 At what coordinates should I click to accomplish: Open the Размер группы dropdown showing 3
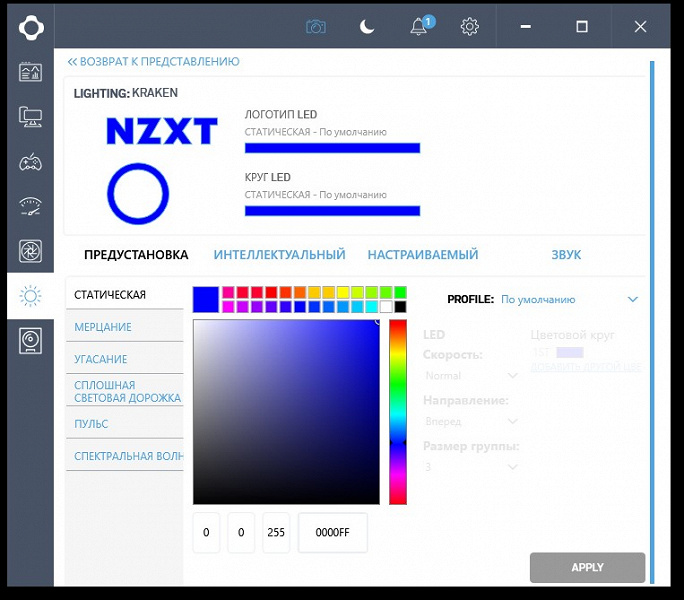click(x=471, y=467)
